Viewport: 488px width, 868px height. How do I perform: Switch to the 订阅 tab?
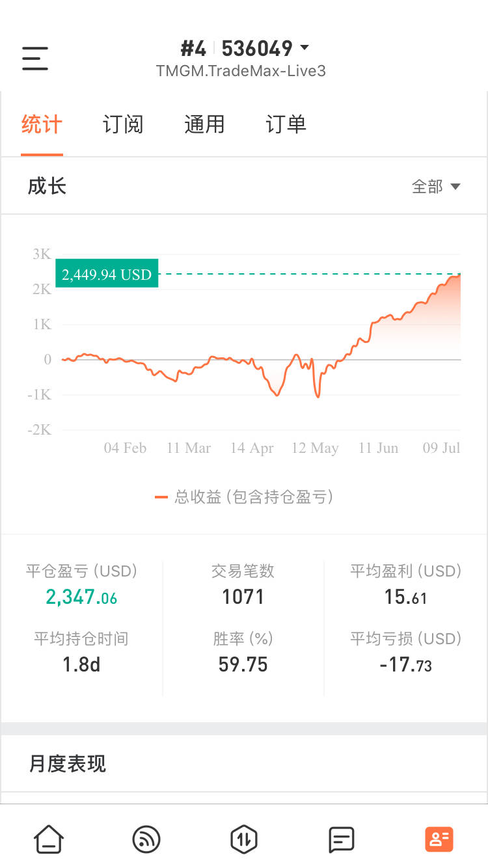[123, 124]
